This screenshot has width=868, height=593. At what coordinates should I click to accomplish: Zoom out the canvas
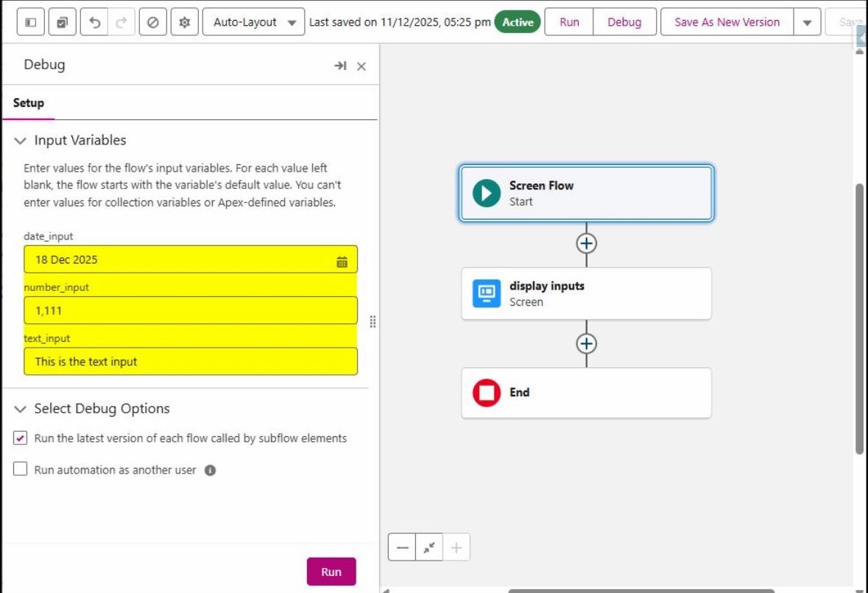[x=403, y=547]
